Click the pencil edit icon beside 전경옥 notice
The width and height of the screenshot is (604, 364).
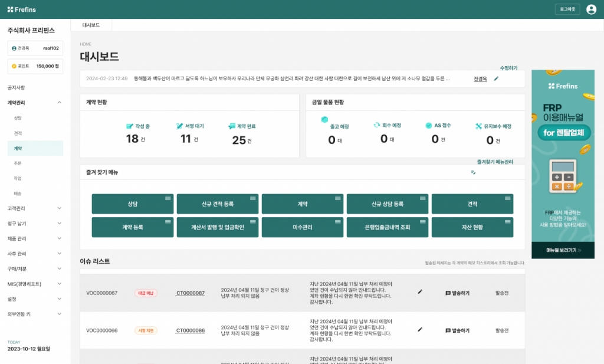pyautogui.click(x=496, y=78)
